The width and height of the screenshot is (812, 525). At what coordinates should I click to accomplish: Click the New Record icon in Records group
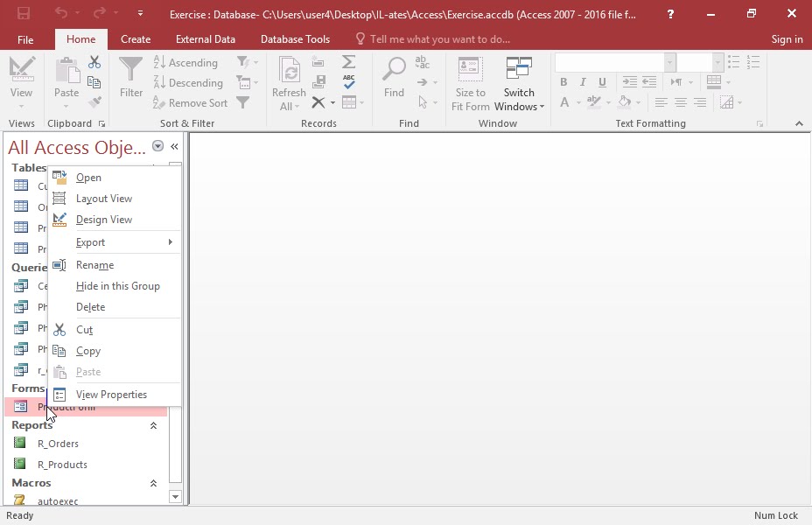pos(318,63)
